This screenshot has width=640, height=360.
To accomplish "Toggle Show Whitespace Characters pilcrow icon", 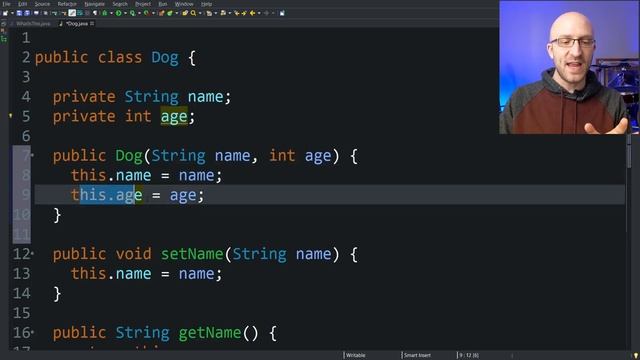I will point(95,13).
